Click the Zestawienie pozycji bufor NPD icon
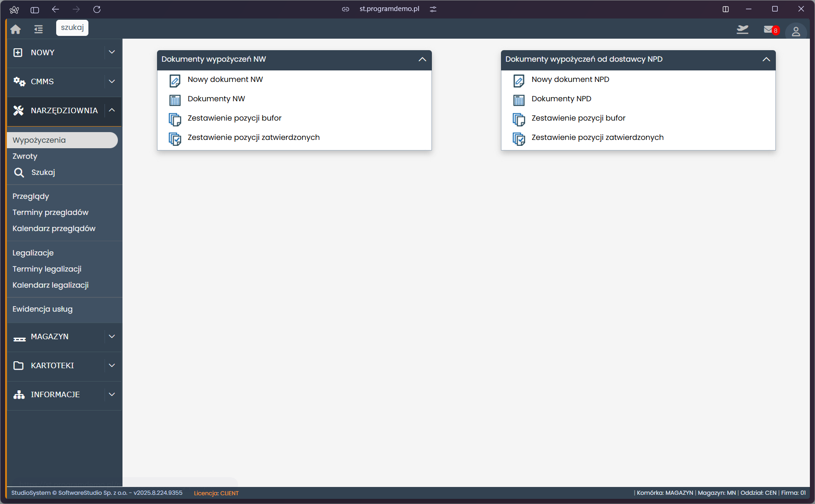Viewport: 815px width, 504px height. pos(519,119)
